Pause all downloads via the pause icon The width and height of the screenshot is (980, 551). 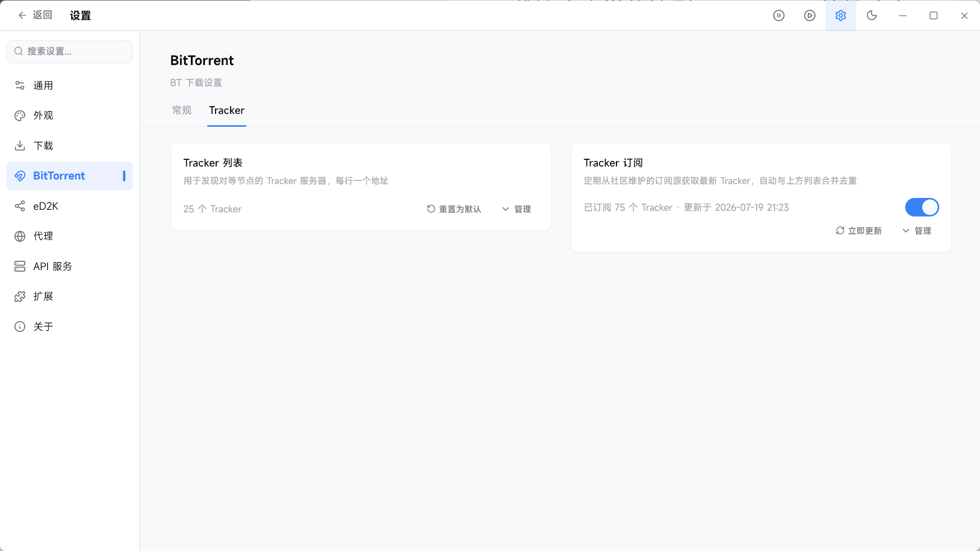[x=779, y=15]
